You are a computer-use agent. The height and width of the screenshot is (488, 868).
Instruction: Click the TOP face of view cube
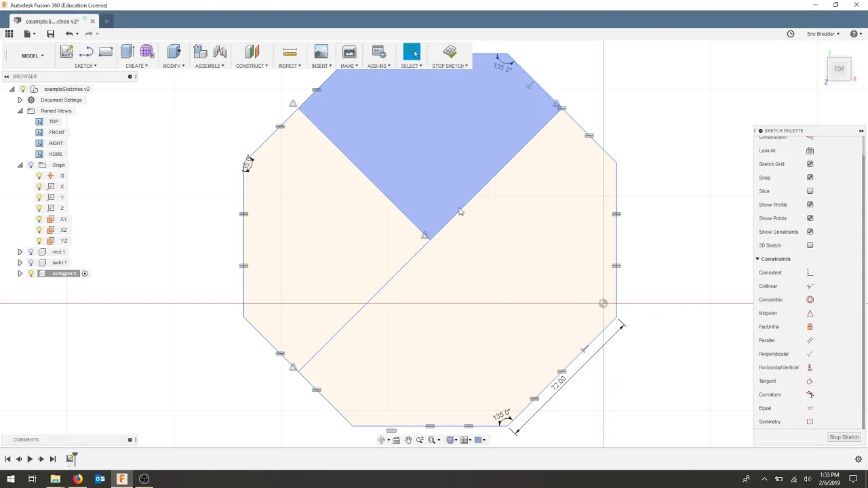839,68
